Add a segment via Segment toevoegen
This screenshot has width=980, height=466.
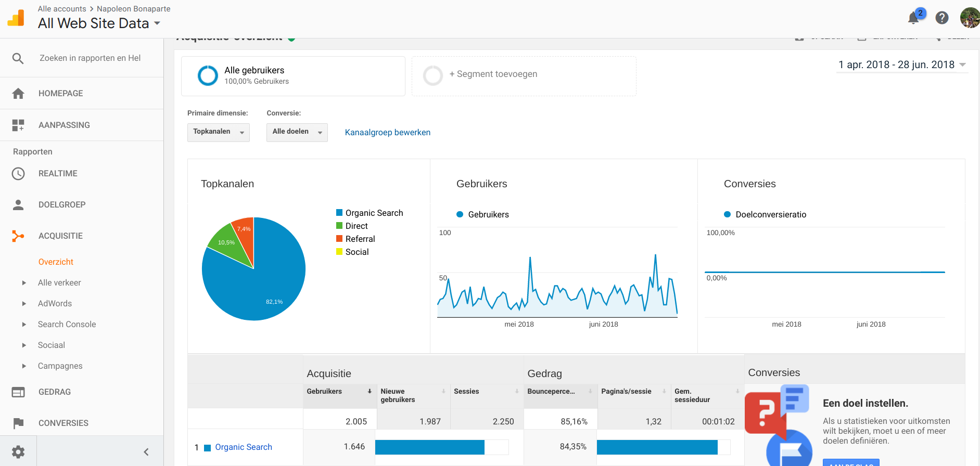[493, 74]
